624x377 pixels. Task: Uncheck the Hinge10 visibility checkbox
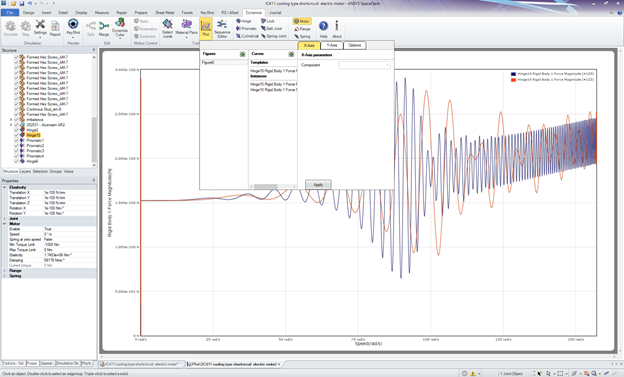coord(16,135)
